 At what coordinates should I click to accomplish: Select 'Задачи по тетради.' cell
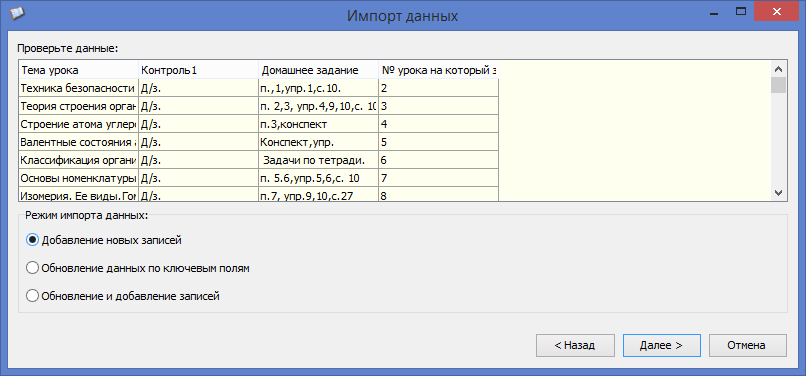tap(318, 160)
